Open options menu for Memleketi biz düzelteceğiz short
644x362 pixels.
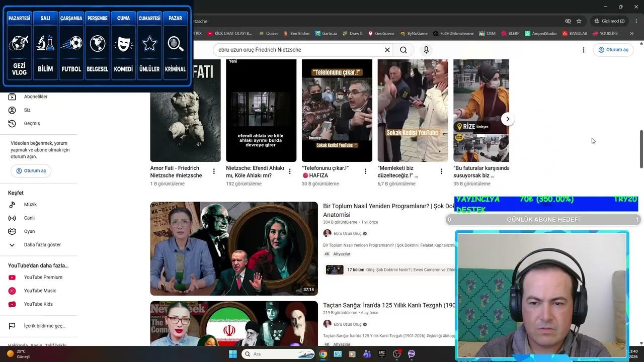[441, 171]
